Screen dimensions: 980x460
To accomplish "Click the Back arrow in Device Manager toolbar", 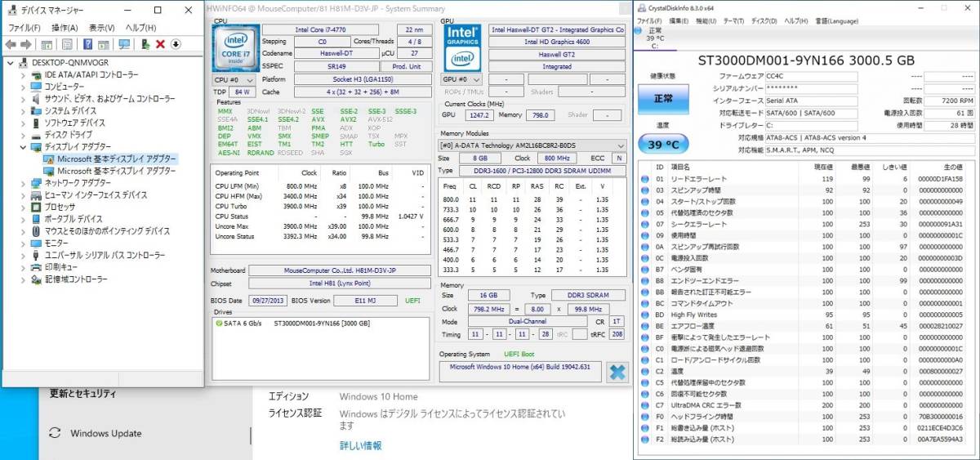I will tap(11, 44).
